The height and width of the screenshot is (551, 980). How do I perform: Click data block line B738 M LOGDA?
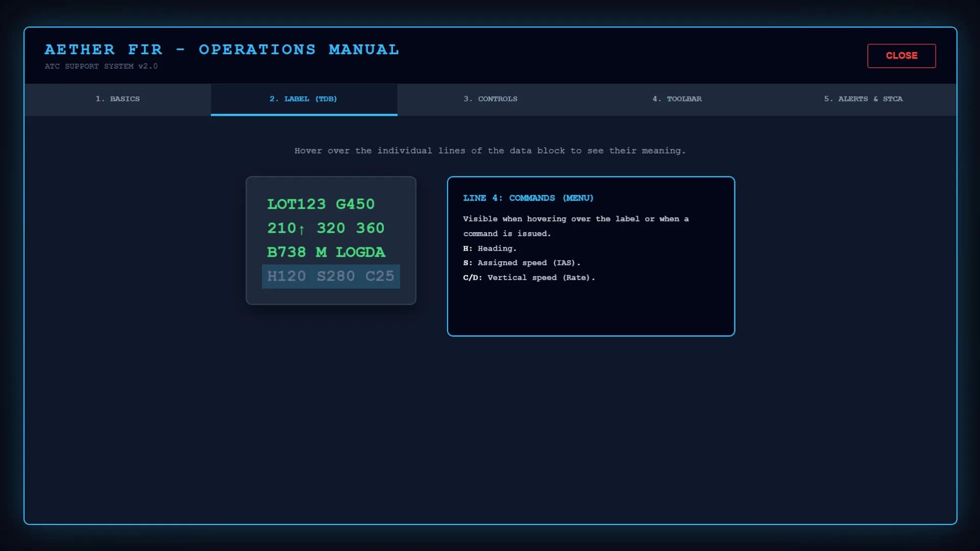pos(331,252)
